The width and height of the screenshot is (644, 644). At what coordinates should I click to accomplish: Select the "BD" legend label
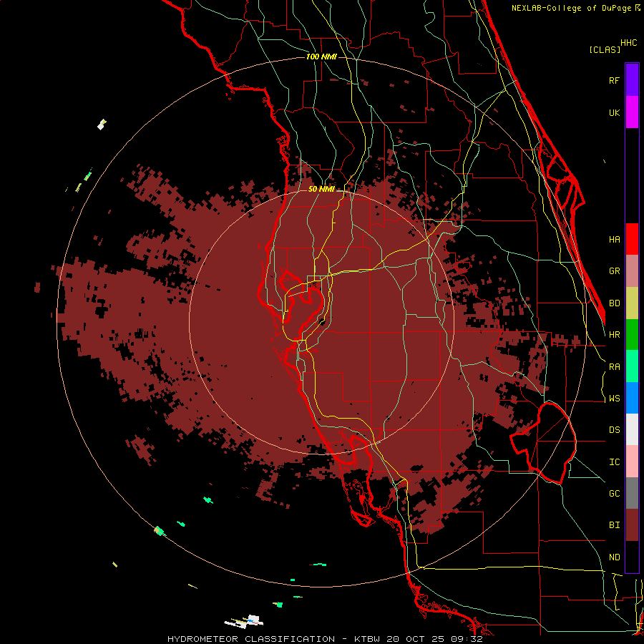click(614, 303)
